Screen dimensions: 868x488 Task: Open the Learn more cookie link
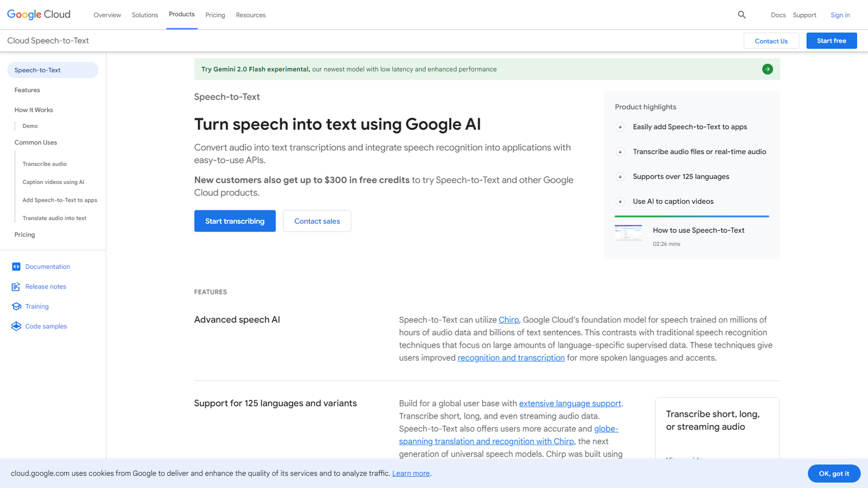(411, 473)
